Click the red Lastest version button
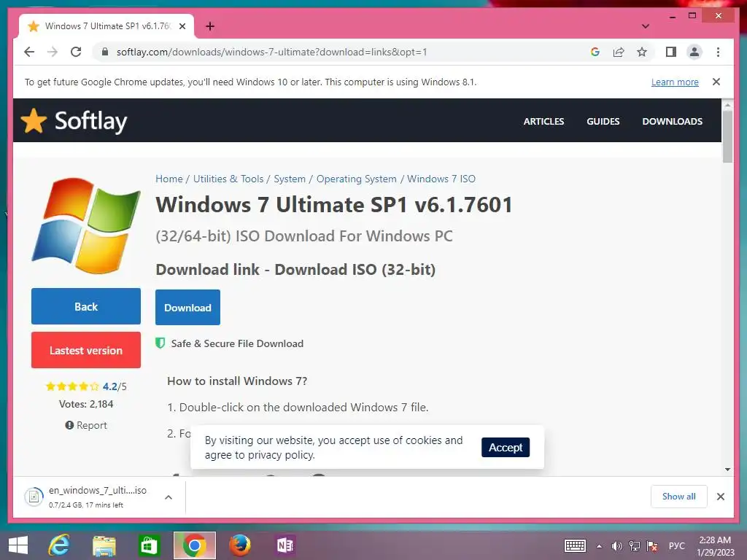 [x=86, y=350]
